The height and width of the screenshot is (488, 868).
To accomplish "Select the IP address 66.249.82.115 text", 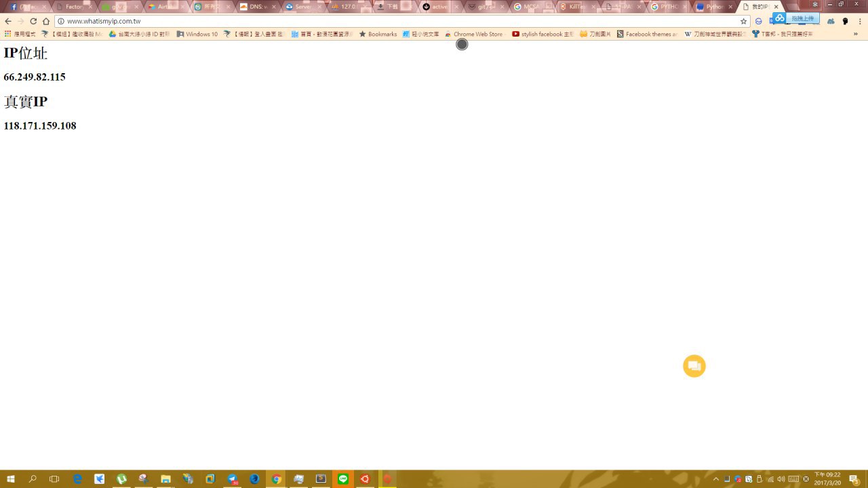I will pos(35,77).
